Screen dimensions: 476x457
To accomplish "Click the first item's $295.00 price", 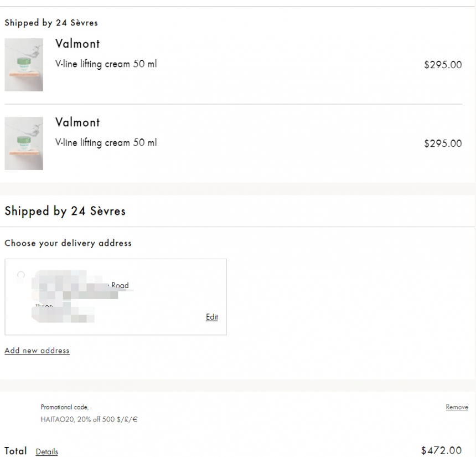I will pyautogui.click(x=442, y=65).
